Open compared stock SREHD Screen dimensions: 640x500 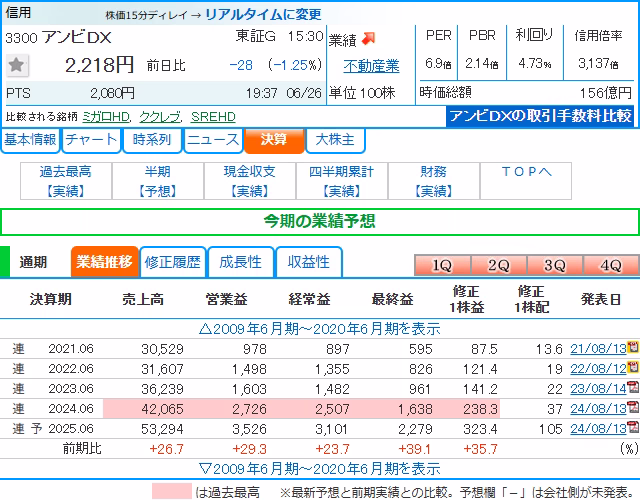[x=213, y=117]
